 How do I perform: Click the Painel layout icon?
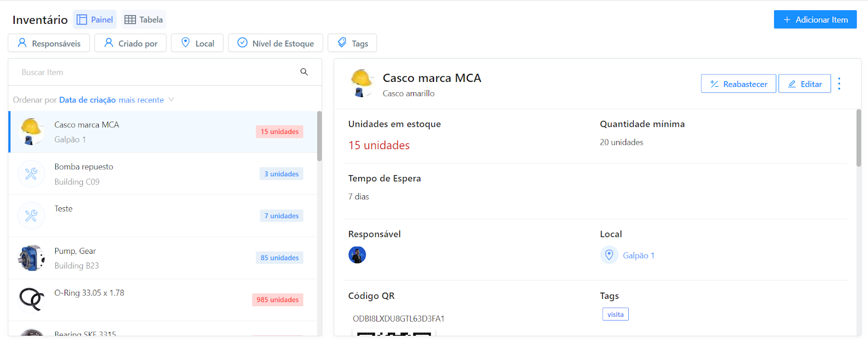click(x=82, y=20)
